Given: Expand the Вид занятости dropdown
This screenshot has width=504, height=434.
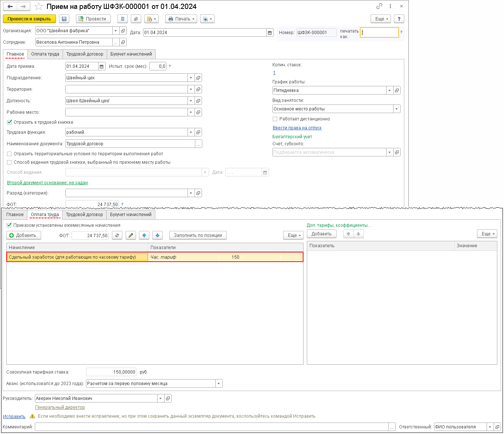Looking at the screenshot, I should coord(397,109).
